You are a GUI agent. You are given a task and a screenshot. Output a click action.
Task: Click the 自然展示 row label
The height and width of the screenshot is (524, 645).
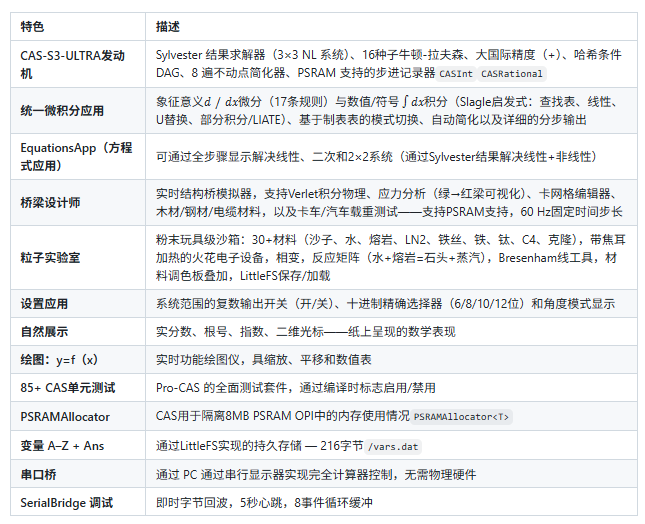point(45,331)
